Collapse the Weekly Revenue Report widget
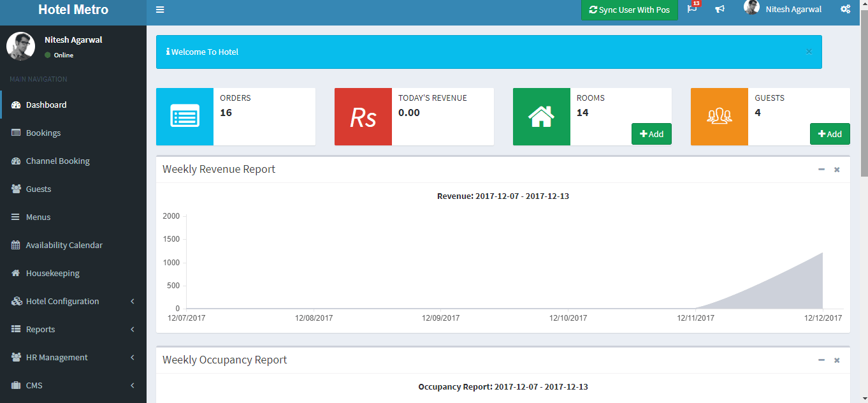This screenshot has width=868, height=403. pyautogui.click(x=821, y=170)
